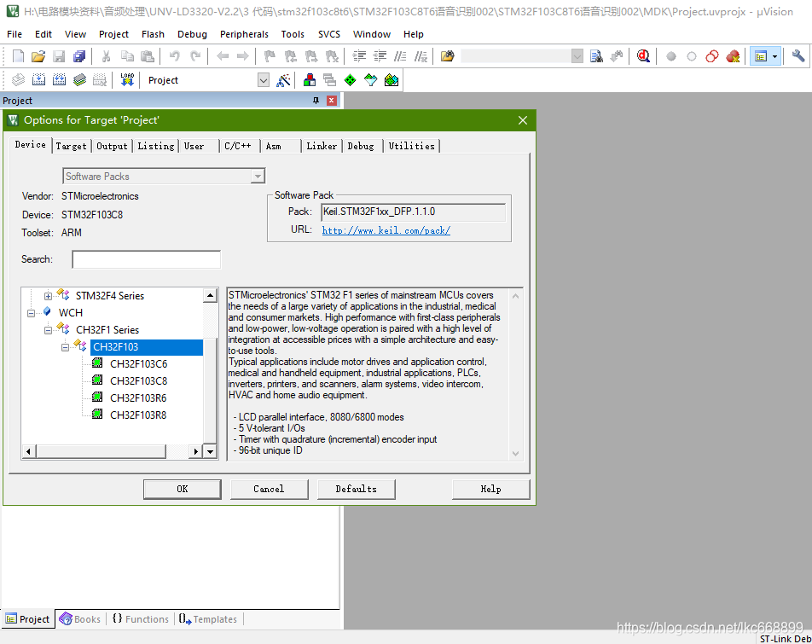
Task: Click the Manage Project Items blocks icon
Action: pos(310,79)
